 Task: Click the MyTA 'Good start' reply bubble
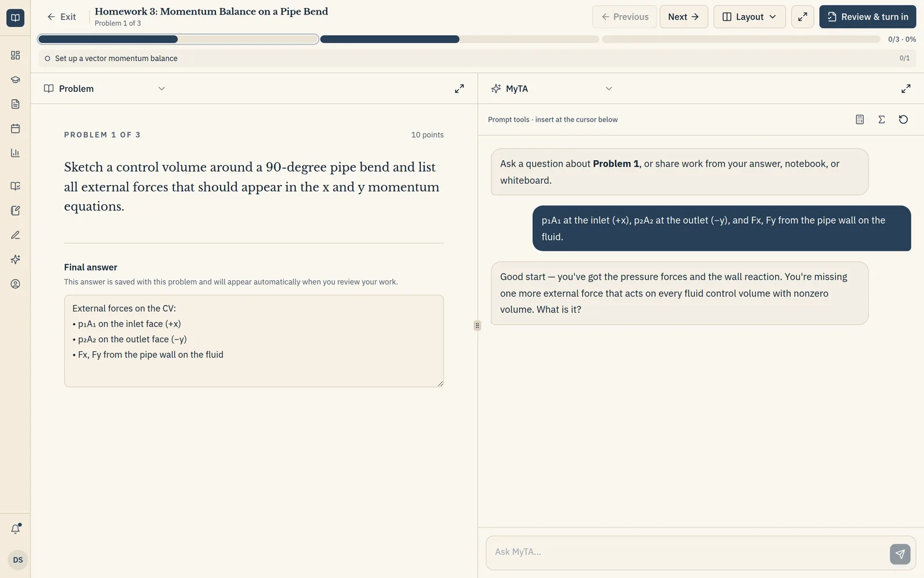point(680,293)
